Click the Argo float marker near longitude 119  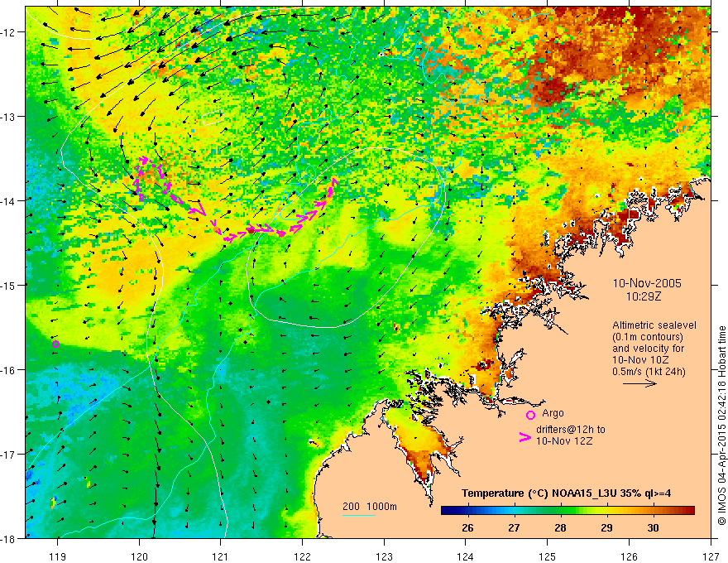55,344
